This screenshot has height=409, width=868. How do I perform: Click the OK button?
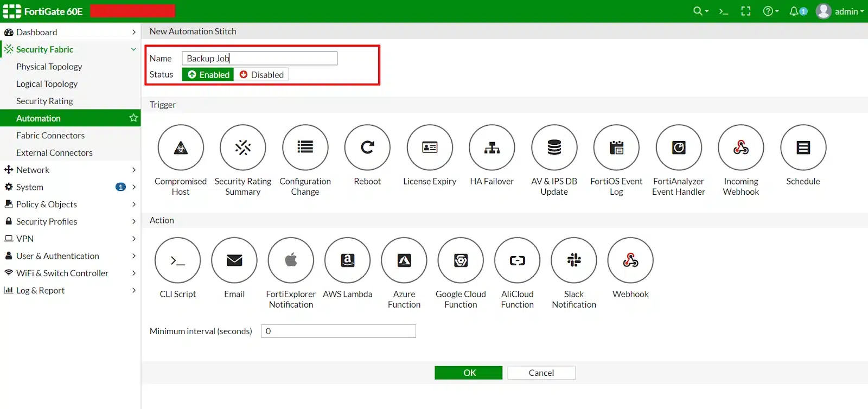coord(469,373)
